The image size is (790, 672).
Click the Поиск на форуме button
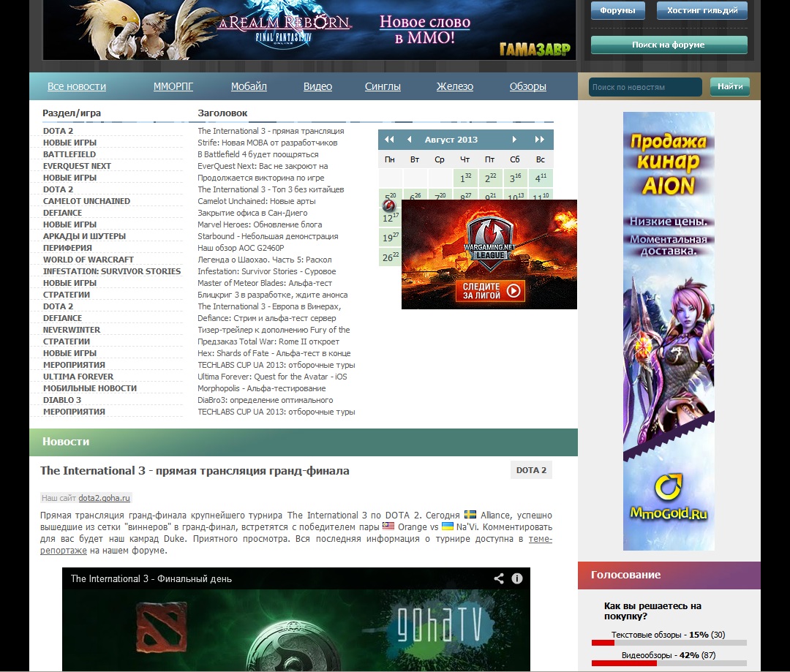[669, 45]
